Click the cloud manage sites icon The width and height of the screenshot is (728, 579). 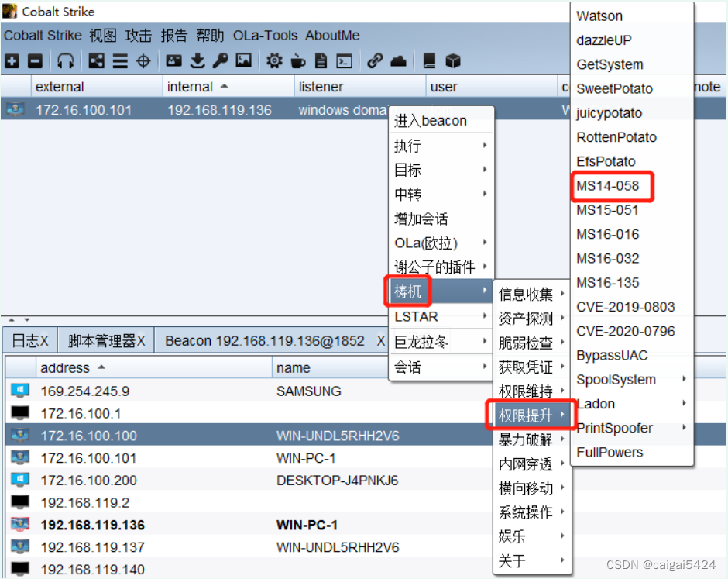click(x=398, y=61)
